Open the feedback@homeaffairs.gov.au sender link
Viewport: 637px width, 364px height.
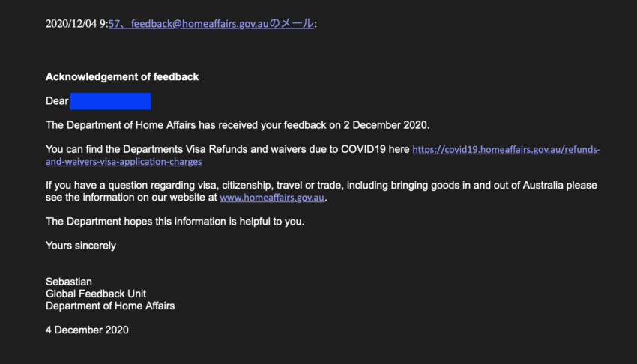tap(211, 24)
